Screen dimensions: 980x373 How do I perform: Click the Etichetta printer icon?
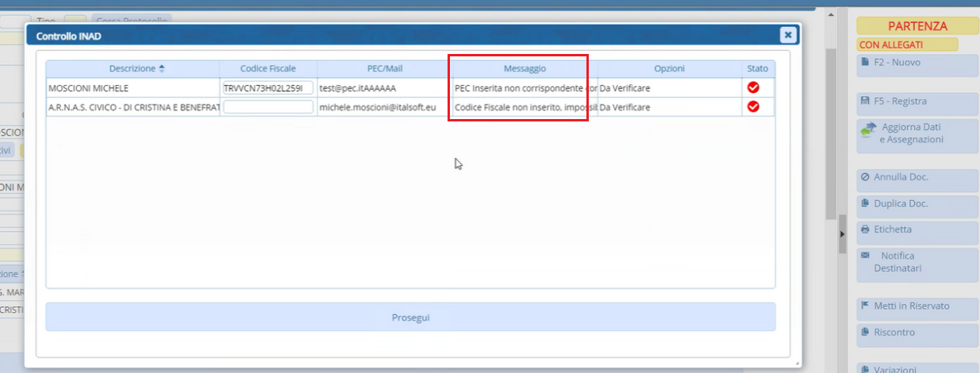click(x=866, y=229)
